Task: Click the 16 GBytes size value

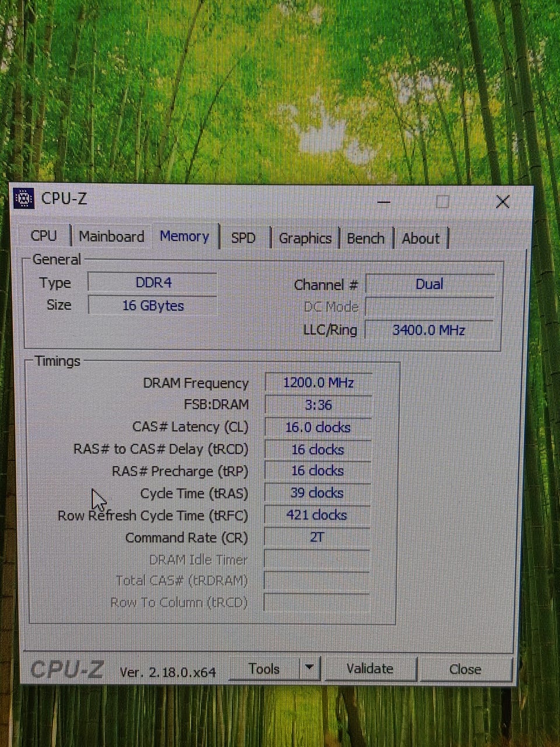Action: 153,305
